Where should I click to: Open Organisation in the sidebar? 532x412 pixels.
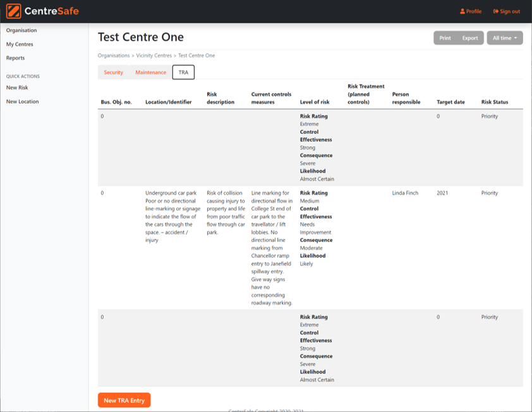pos(21,30)
